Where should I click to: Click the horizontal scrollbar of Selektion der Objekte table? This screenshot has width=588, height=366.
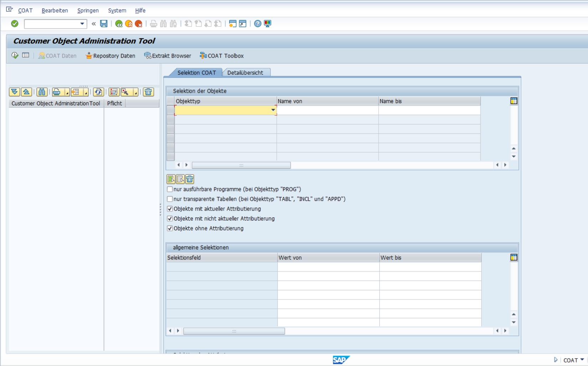click(x=241, y=165)
